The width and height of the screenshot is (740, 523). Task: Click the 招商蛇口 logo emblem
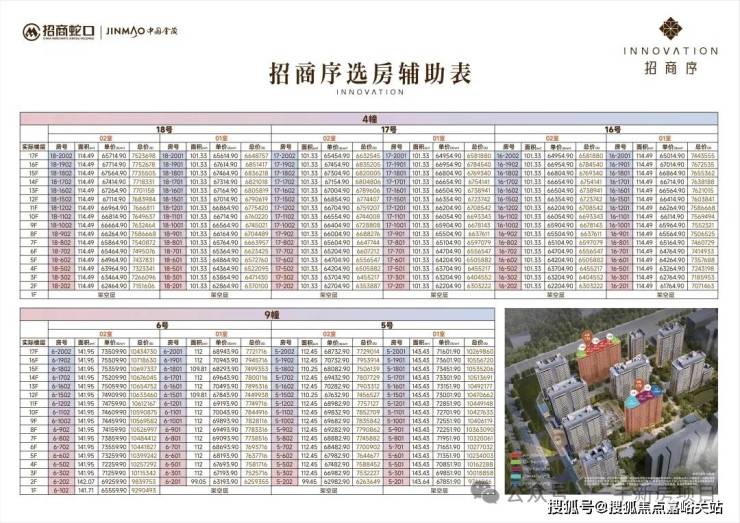[31, 32]
